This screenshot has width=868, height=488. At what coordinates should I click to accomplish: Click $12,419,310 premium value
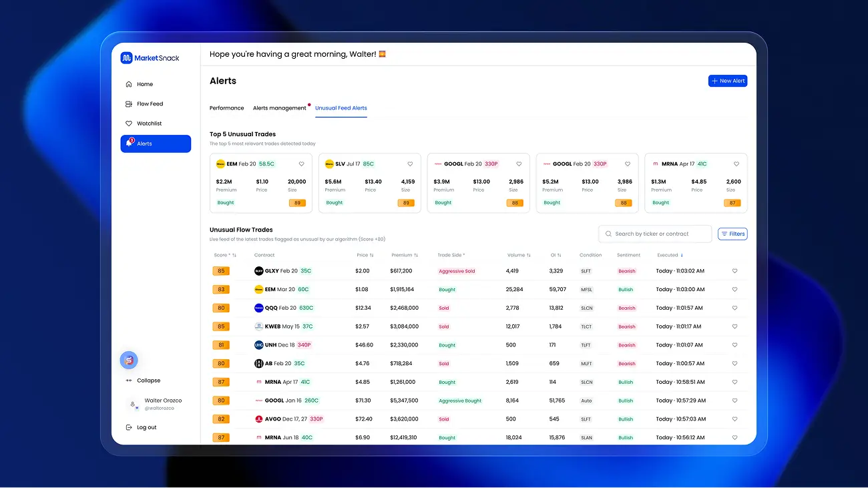pyautogui.click(x=403, y=438)
